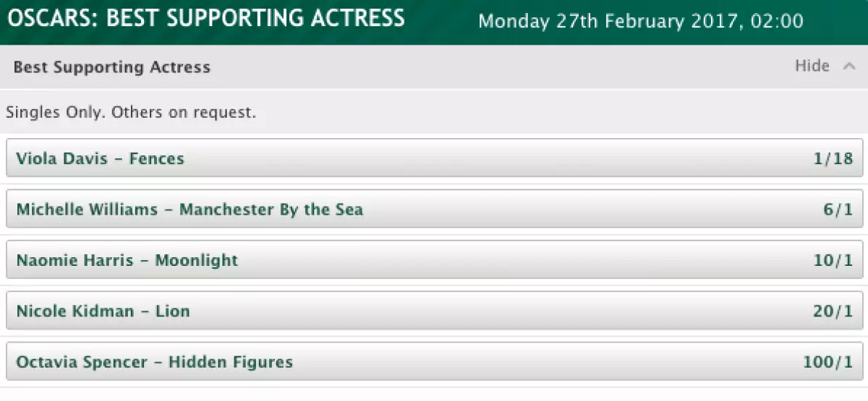Click the 20/1 odds

833,311
